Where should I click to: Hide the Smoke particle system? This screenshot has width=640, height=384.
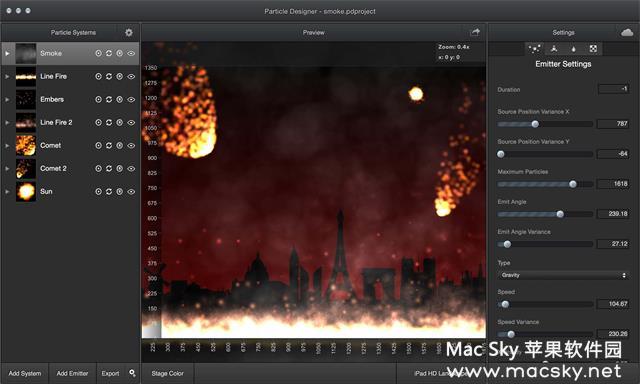pyautogui.click(x=131, y=53)
